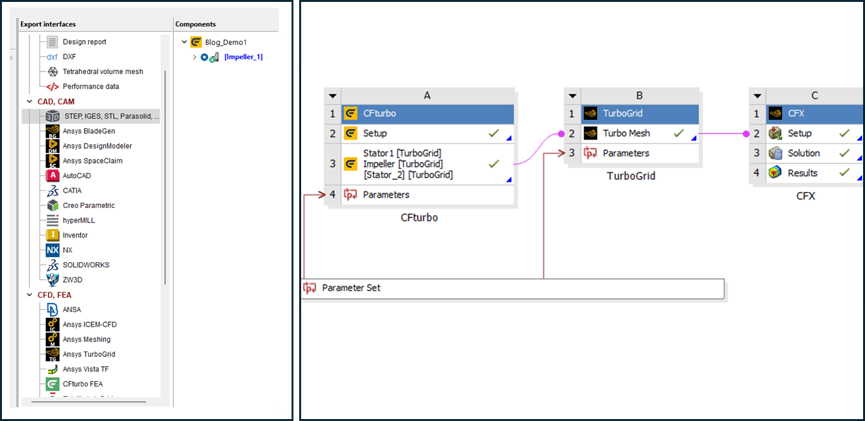865x421 pixels.
Task: Select Parameters cell in CFturbo system
Action: 428,195
